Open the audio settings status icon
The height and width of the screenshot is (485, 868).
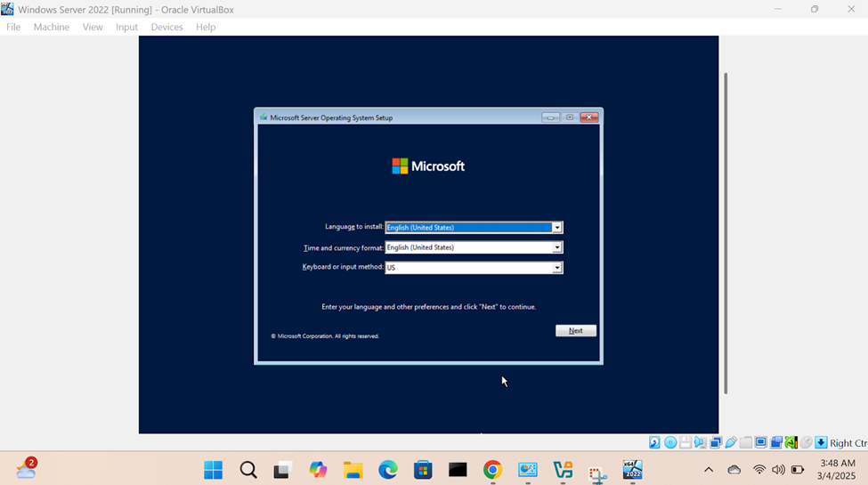point(701,442)
